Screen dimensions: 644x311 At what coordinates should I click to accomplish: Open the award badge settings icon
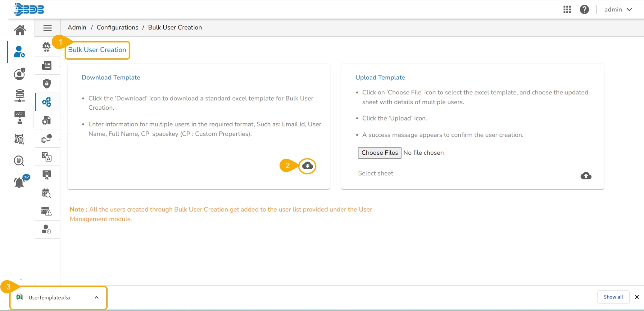[46, 47]
